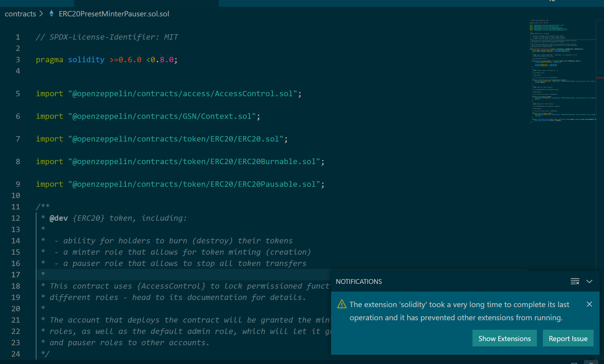Click the Solidity file icon in the breadcrumb
The width and height of the screenshot is (604, 364).
pos(51,14)
